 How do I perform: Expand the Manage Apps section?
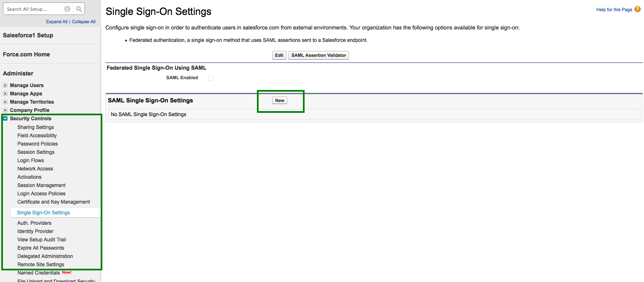[5, 94]
